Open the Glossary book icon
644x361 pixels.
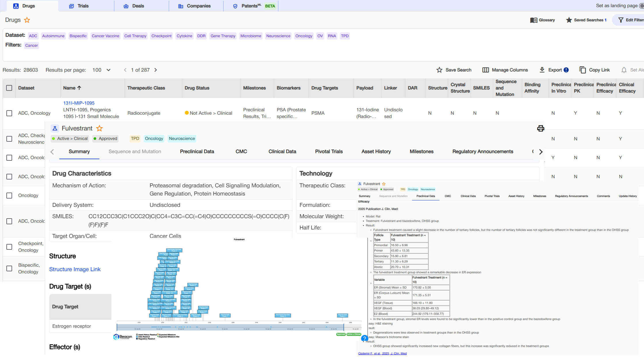pos(534,20)
